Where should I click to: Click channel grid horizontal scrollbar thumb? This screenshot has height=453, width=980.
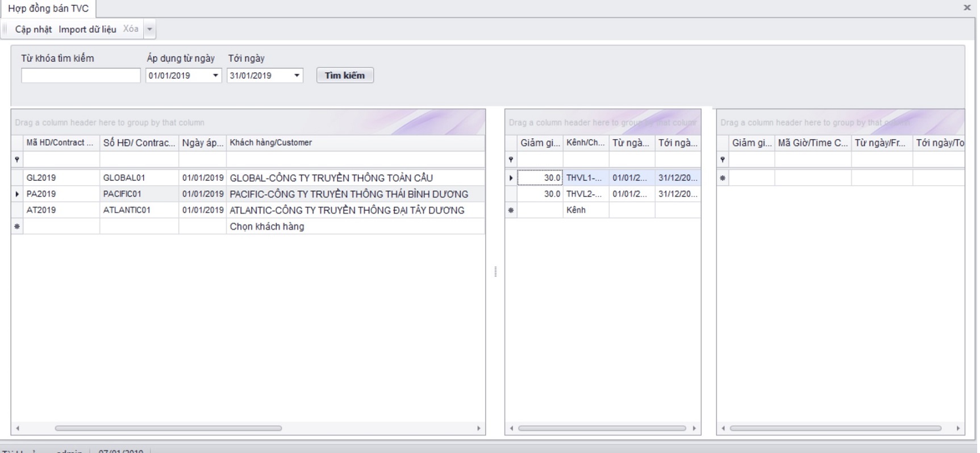pos(602,428)
